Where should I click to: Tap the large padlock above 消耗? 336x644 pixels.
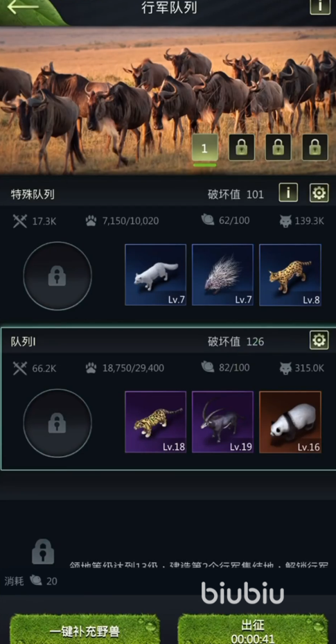tap(43, 552)
